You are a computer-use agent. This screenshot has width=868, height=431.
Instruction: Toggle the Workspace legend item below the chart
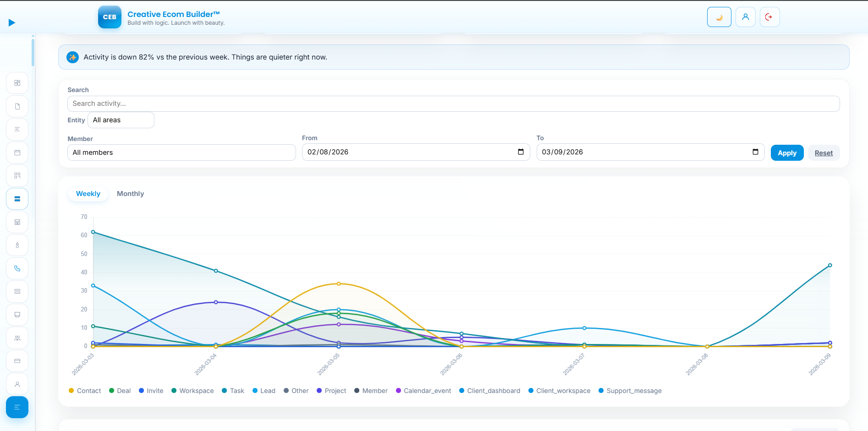point(192,391)
